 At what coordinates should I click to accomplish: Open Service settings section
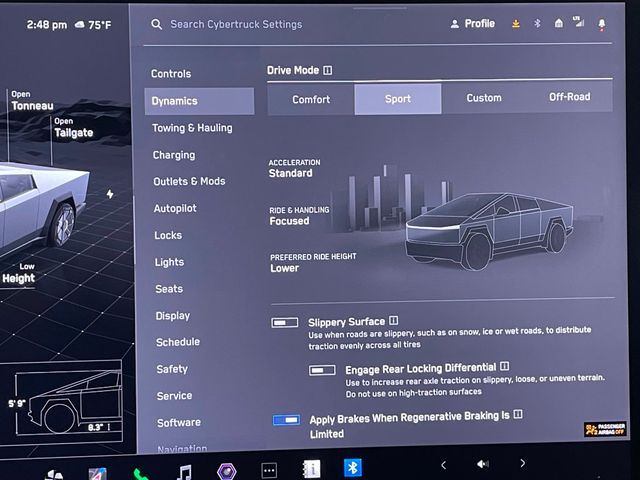(x=174, y=396)
